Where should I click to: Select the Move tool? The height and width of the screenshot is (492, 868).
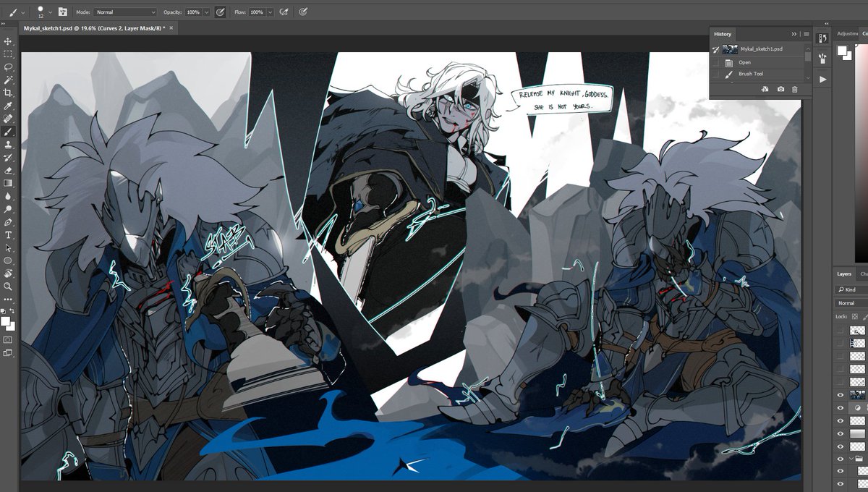8,41
